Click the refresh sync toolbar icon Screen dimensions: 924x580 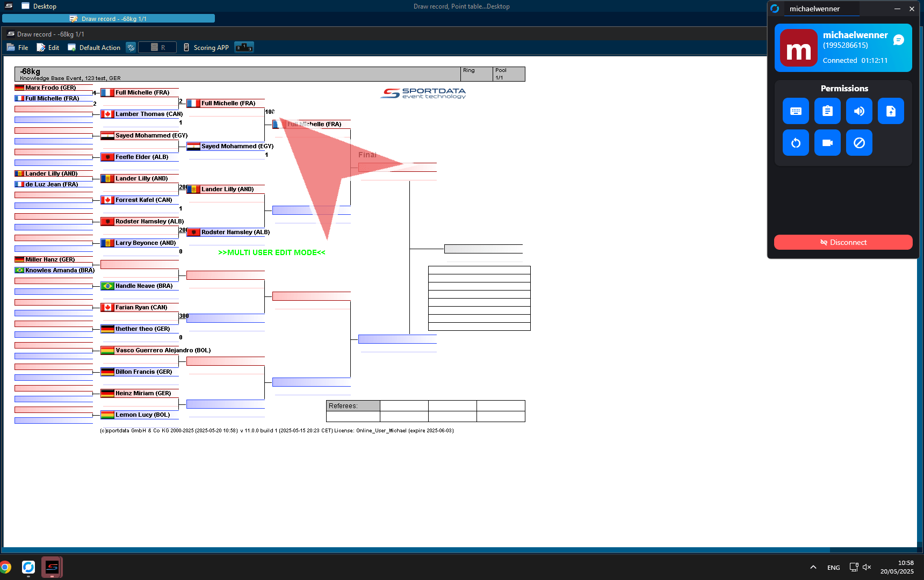tap(131, 47)
